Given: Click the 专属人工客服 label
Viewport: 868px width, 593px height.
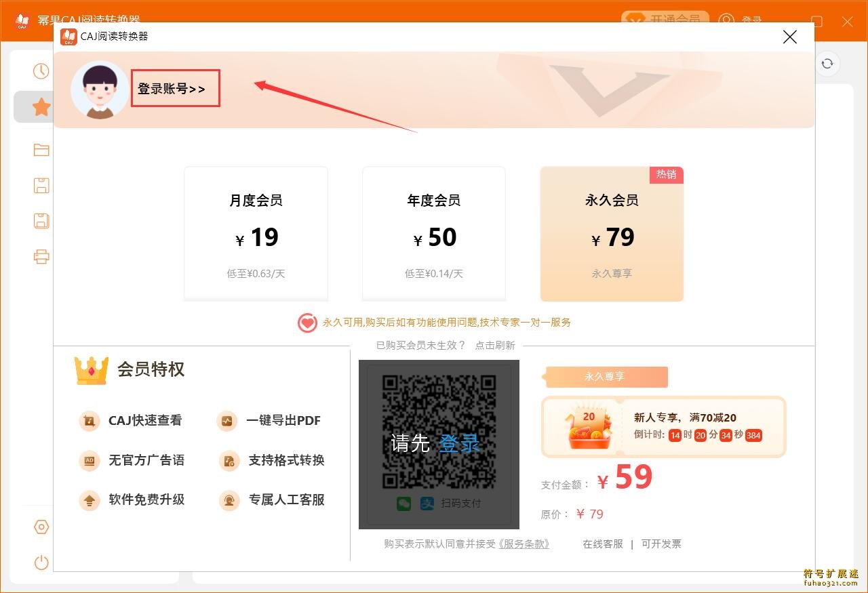Looking at the screenshot, I should [287, 500].
